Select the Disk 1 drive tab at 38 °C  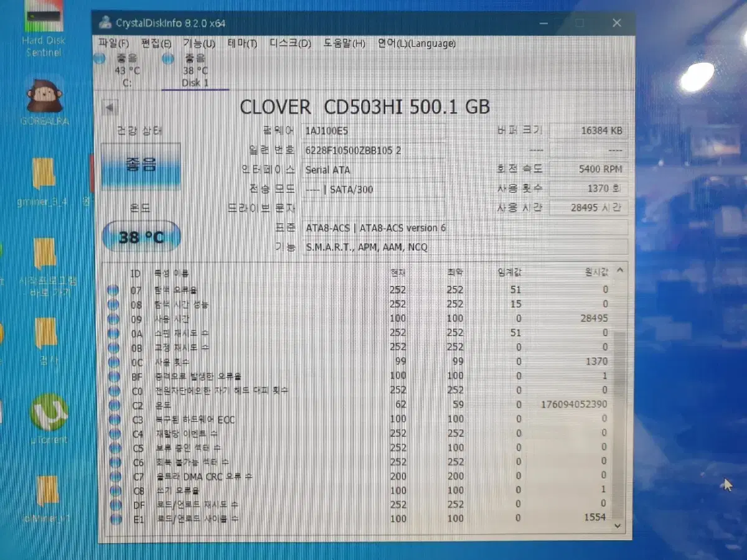coord(195,70)
